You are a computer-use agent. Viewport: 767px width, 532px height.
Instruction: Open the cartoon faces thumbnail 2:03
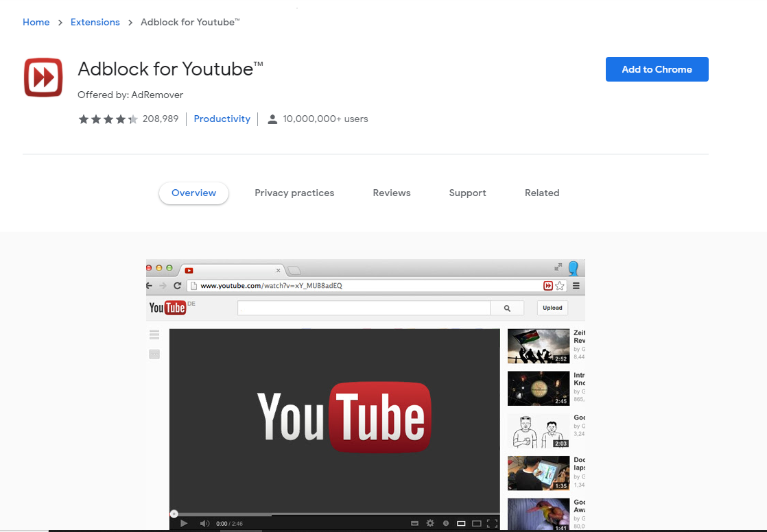(x=539, y=431)
